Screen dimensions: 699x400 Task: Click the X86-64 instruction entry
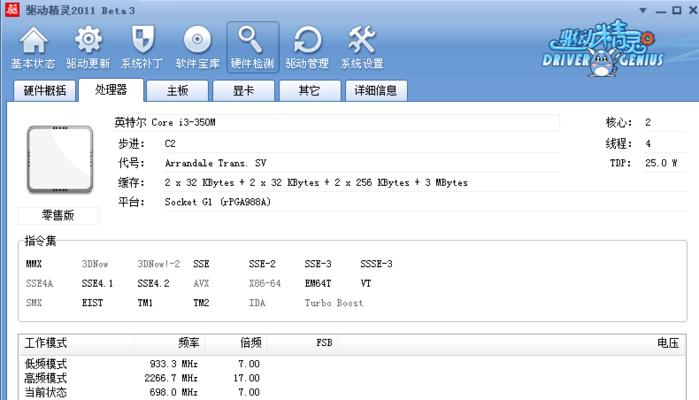click(265, 284)
